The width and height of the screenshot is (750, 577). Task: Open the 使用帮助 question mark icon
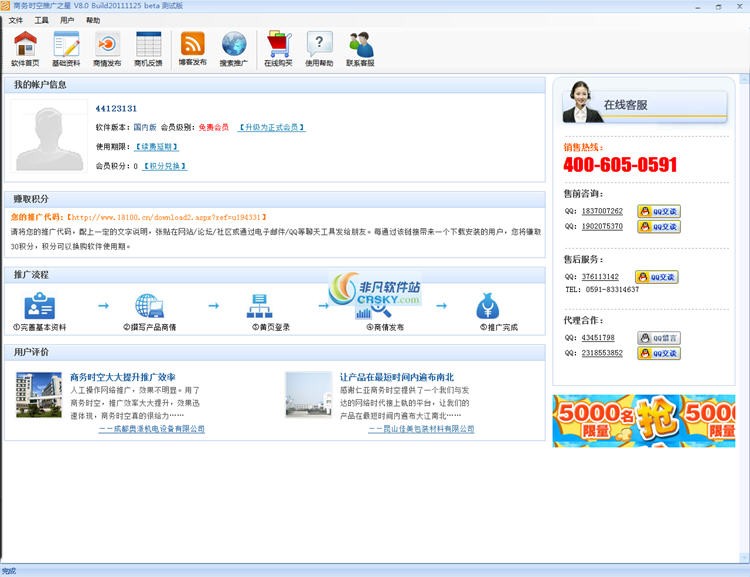click(319, 49)
